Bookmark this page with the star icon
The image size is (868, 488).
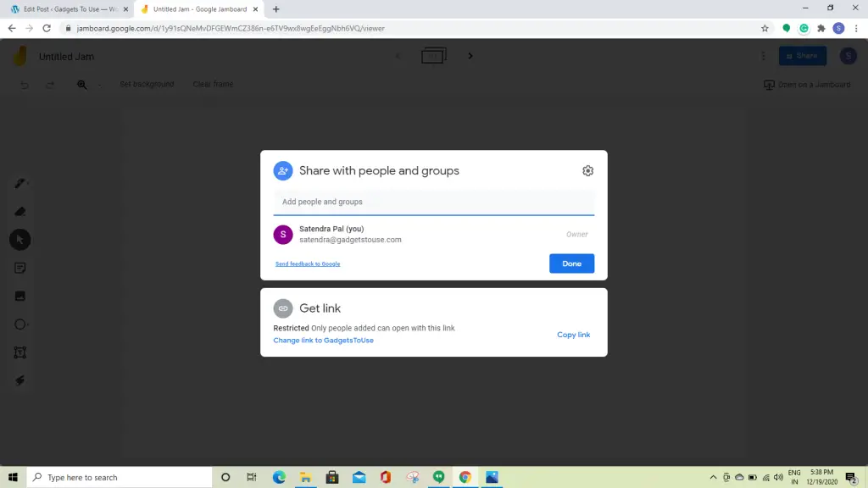coord(765,28)
